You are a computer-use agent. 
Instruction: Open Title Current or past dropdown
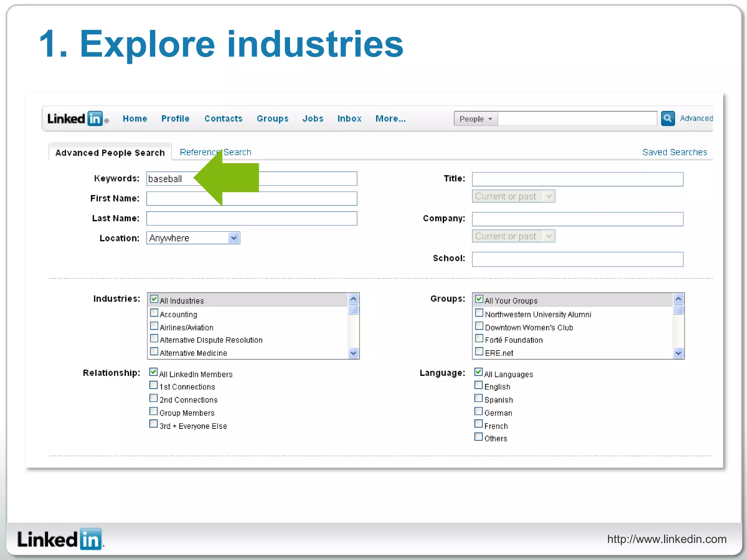513,196
